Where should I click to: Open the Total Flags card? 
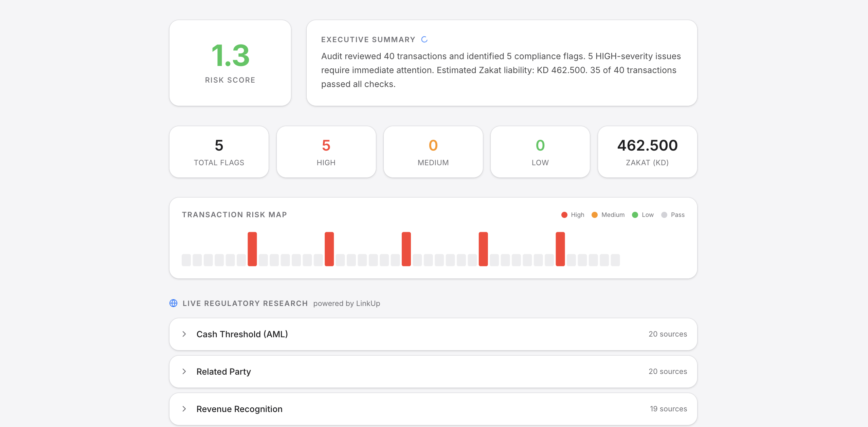tap(219, 152)
